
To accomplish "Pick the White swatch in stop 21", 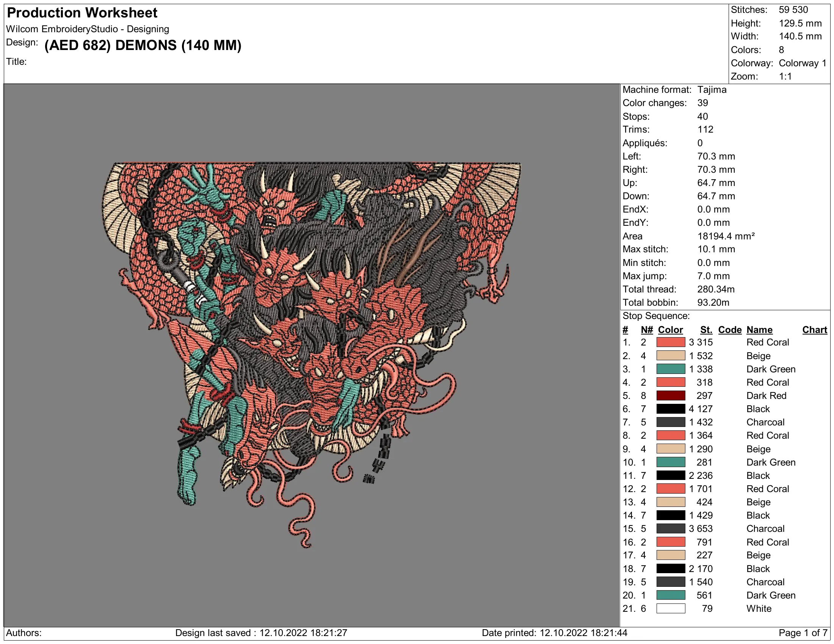I will point(671,608).
